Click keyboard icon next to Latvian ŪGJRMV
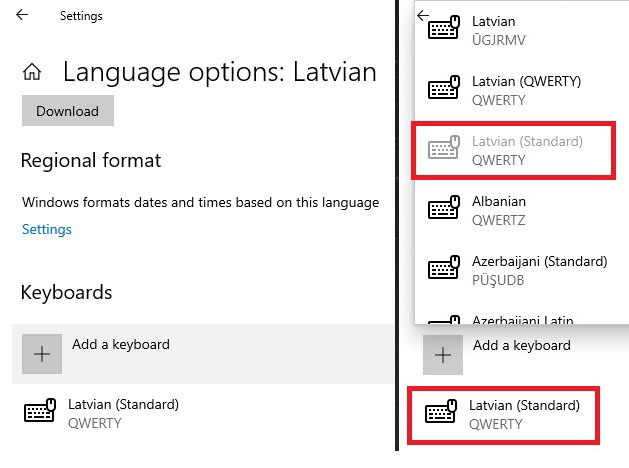 coord(444,30)
